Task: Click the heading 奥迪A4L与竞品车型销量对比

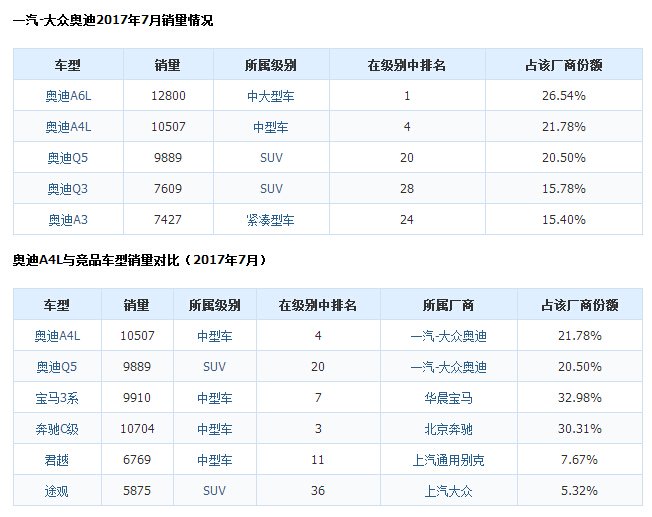Action: (x=139, y=260)
